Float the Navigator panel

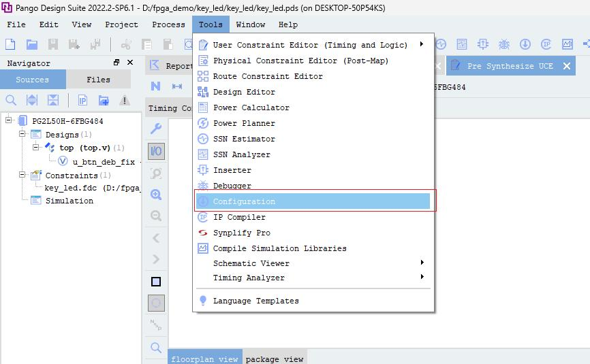pos(117,63)
